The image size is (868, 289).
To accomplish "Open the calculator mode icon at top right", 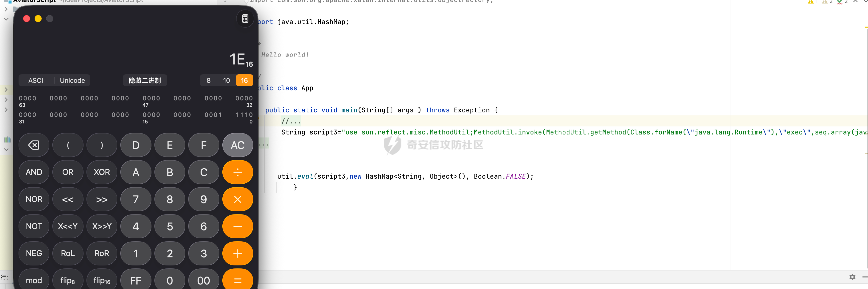I will 245,19.
